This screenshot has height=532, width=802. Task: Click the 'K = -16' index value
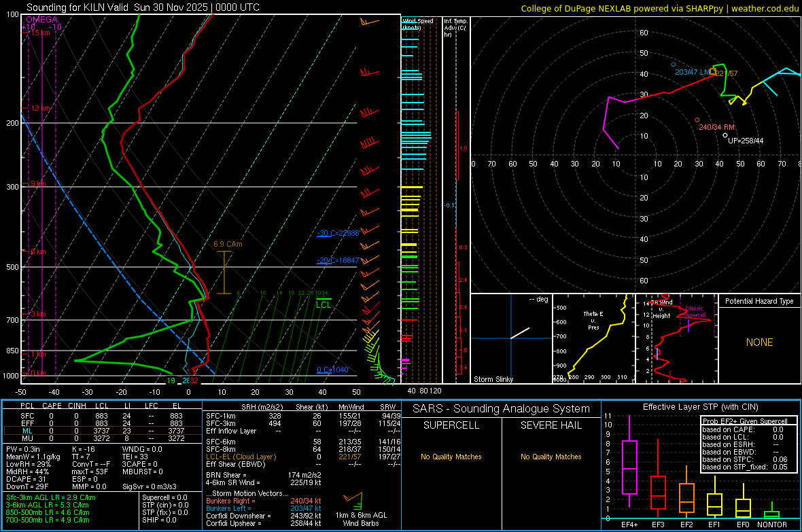click(x=84, y=449)
